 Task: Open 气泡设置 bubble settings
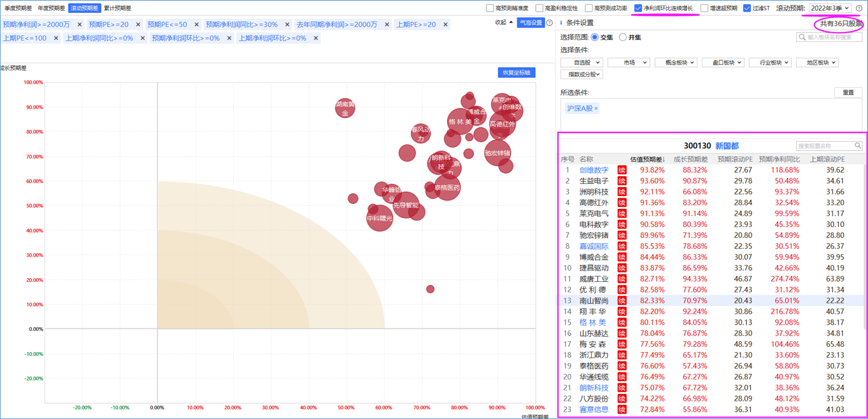point(531,23)
